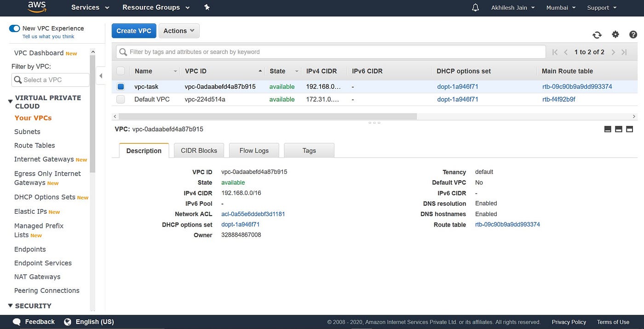The image size is (644, 329).
Task: Collapse the left navigation sidebar arrow
Action: point(101,76)
